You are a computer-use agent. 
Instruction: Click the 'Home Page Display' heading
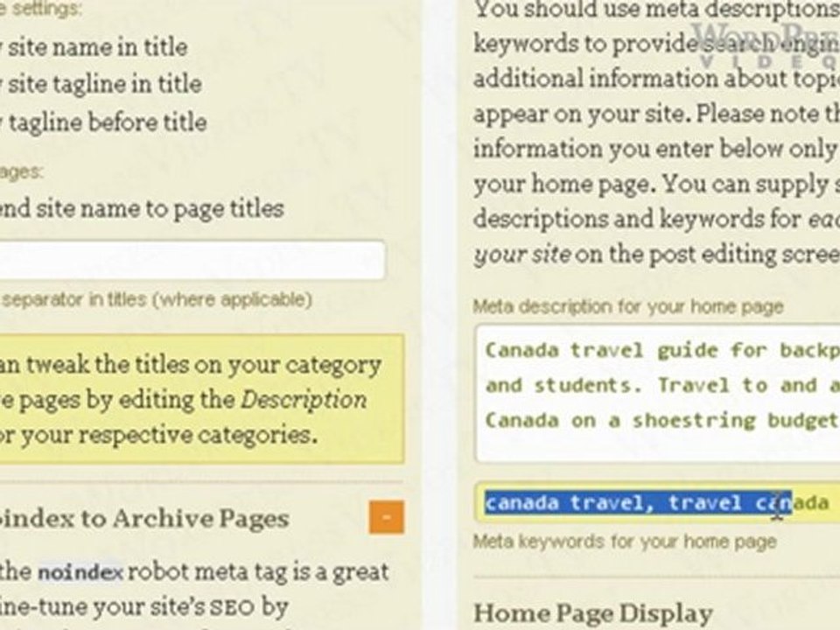pyautogui.click(x=593, y=613)
